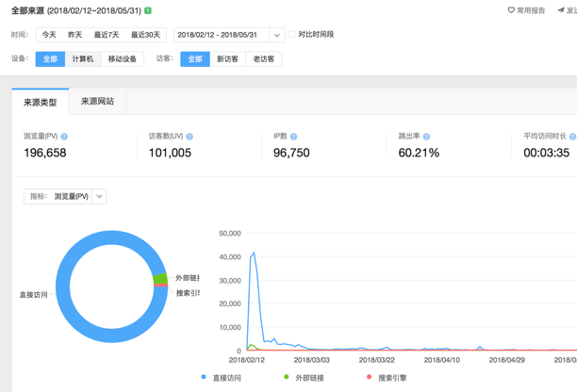Toggle the red 搜索引擎 legend dot

pyautogui.click(x=369, y=377)
